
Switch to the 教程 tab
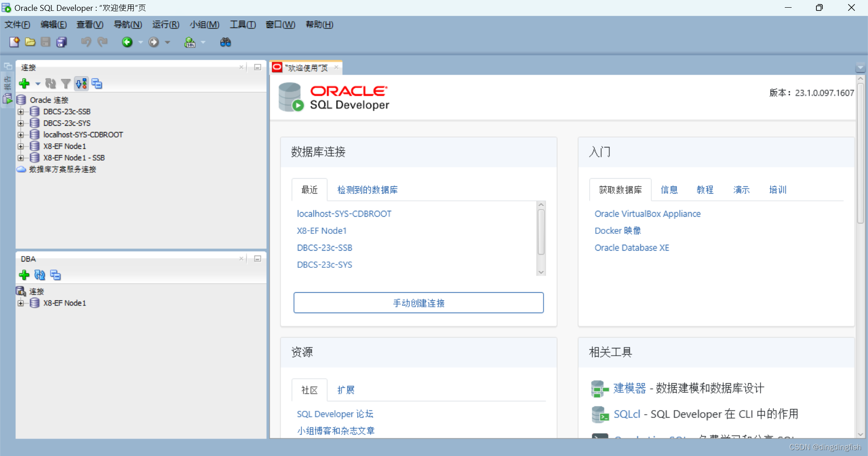(x=705, y=190)
